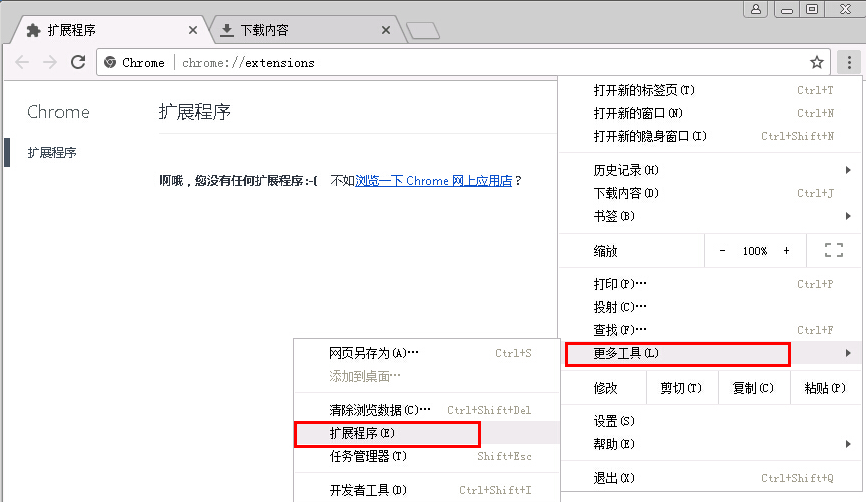Image resolution: width=866 pixels, height=502 pixels.
Task: Open the three-dot Chrome menu button
Action: point(849,62)
